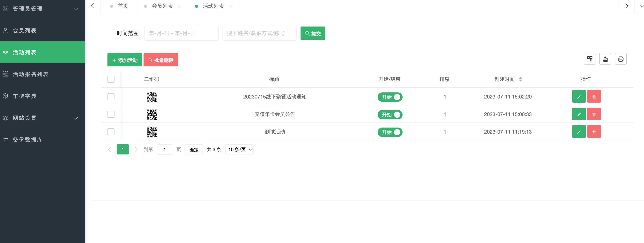Select all rows with header checkbox

point(111,79)
